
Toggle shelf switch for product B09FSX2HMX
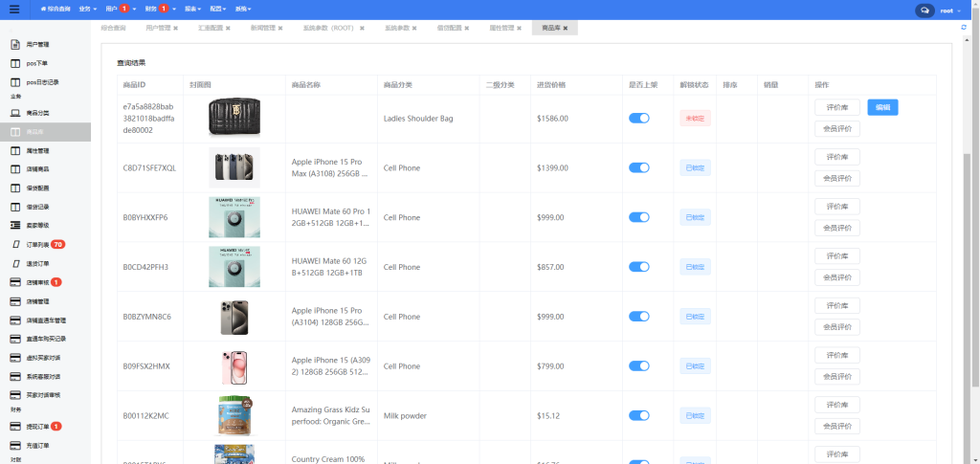click(638, 366)
